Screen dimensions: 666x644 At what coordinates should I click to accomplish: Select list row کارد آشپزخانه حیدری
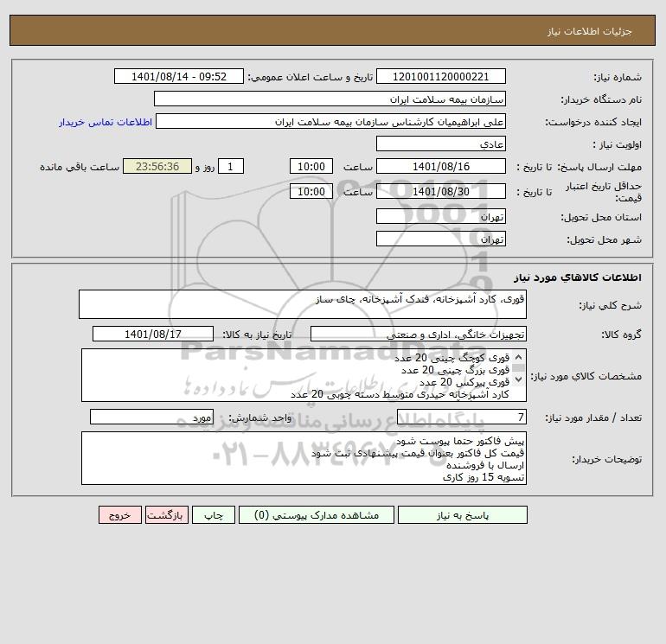point(400,394)
